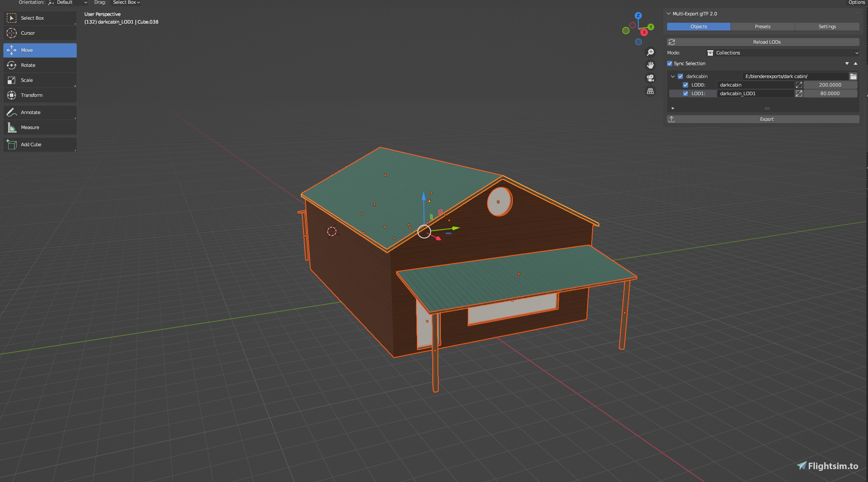Switch to the Objects tab
Viewport: 868px width, 482px height.
pyautogui.click(x=699, y=27)
